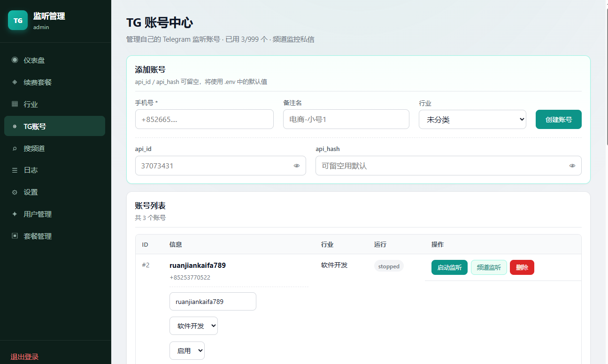
Task: Click the ruanjiankaifa789 remark name input
Action: tap(213, 302)
